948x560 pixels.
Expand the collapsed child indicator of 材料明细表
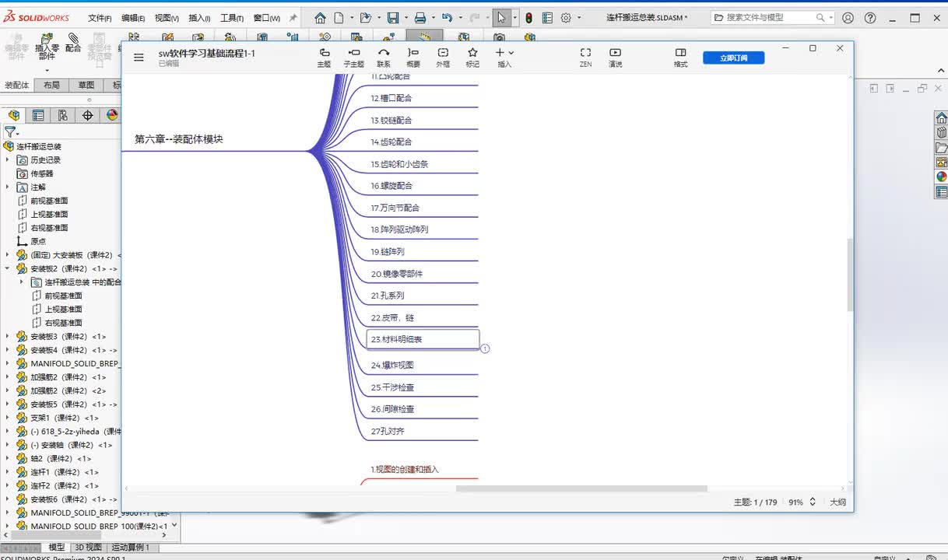[x=485, y=348]
